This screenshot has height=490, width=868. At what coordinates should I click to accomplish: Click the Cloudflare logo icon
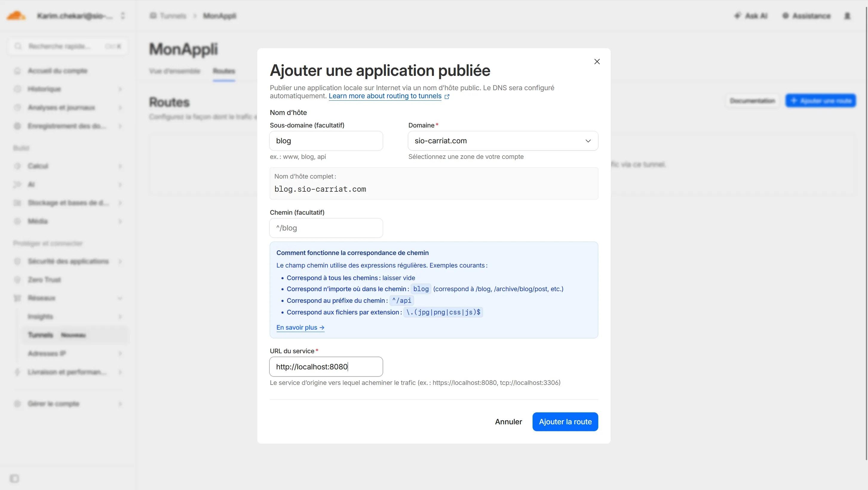16,16
